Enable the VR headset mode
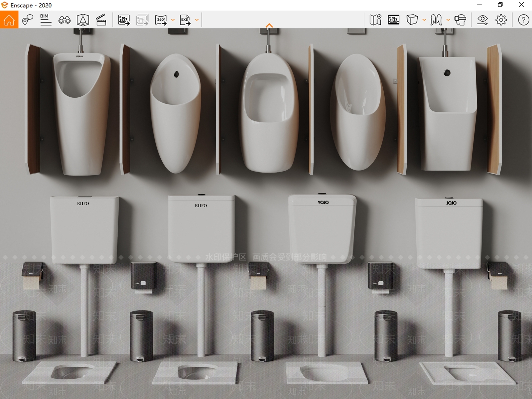 point(460,20)
